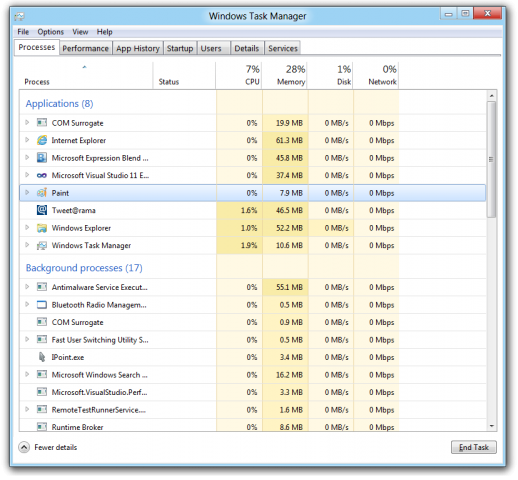This screenshot has height=480, width=518.
Task: Expand the Windows Task Manager group
Action: (27, 245)
